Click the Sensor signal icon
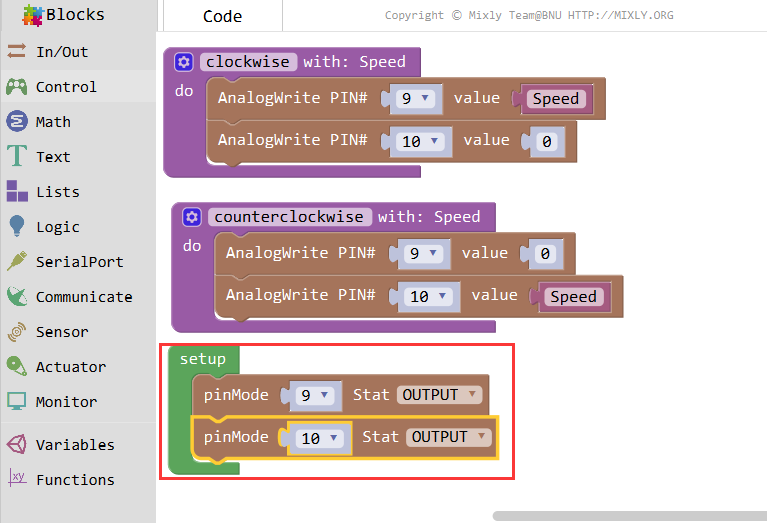 point(17,331)
